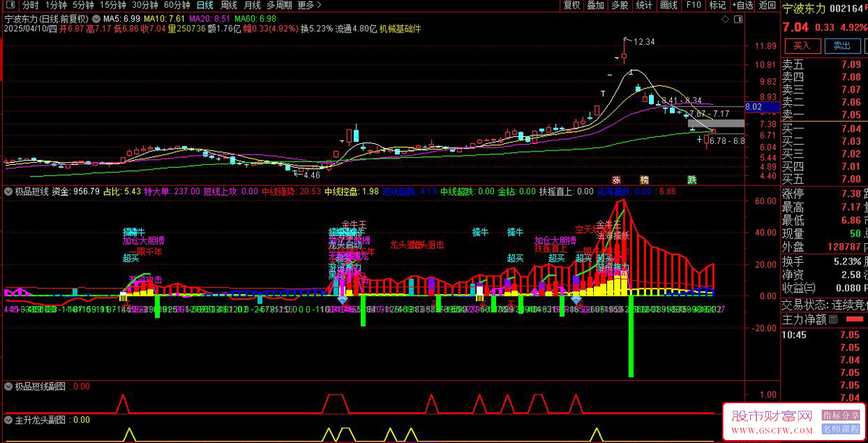The height and width of the screenshot is (443, 868).
Task: Switch to 分时 intraday view
Action: 30,5
